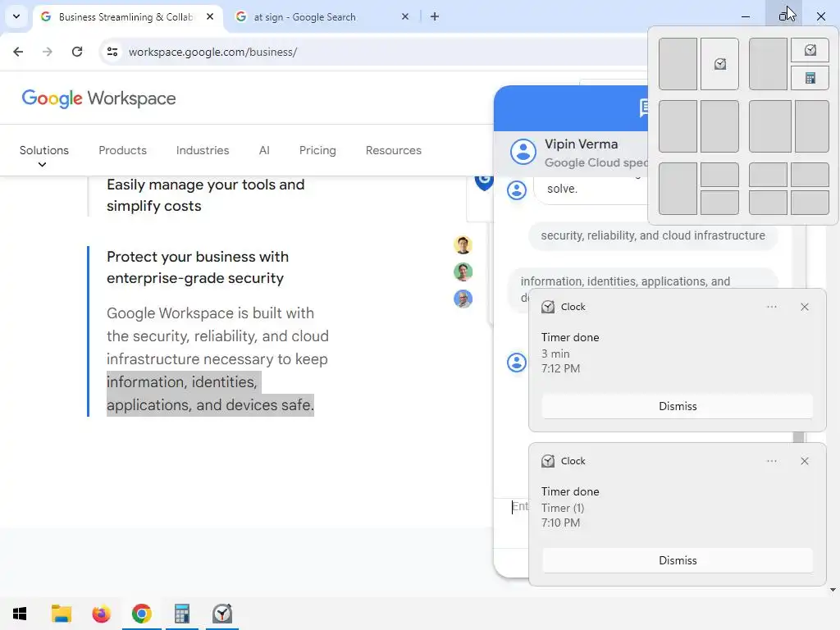The height and width of the screenshot is (630, 840).
Task: Close the Business Streamlining tab
Action: coord(210,16)
